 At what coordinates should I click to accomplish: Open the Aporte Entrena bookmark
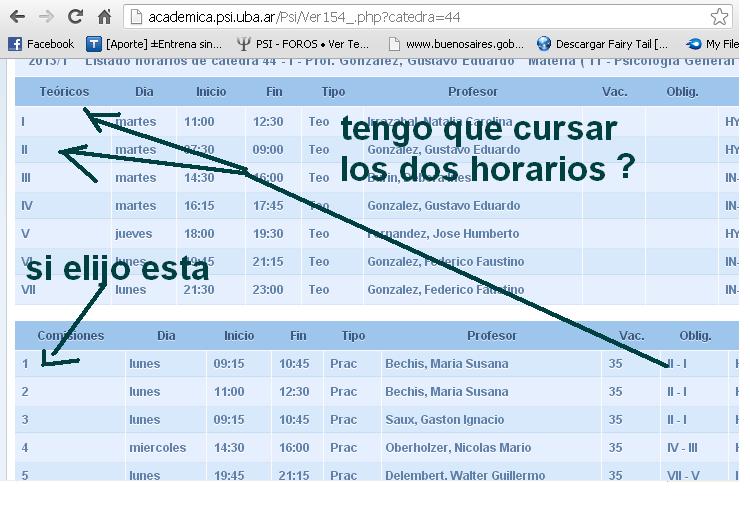coord(154,44)
